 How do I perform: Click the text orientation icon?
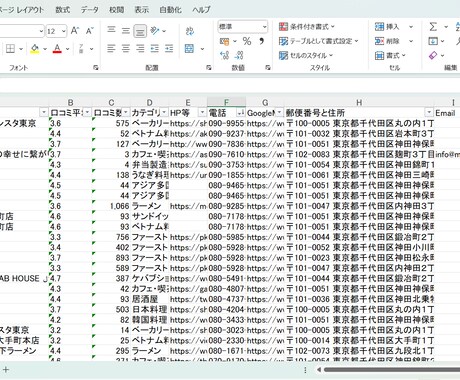click(155, 31)
